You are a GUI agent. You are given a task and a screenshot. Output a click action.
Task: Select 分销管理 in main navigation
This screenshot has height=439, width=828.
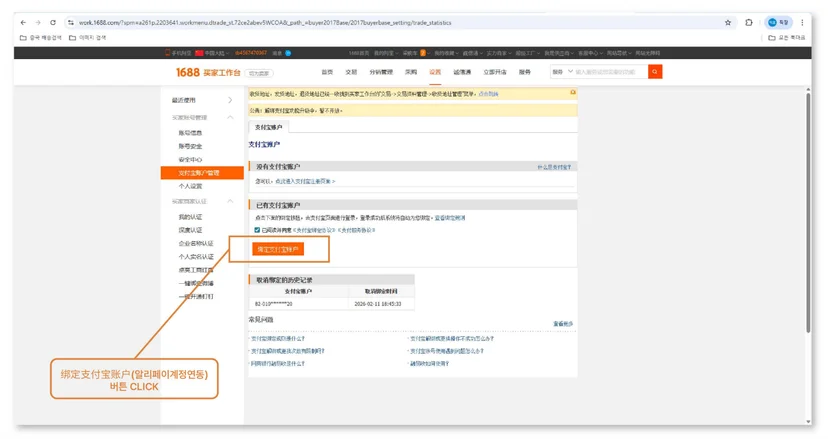tap(381, 72)
